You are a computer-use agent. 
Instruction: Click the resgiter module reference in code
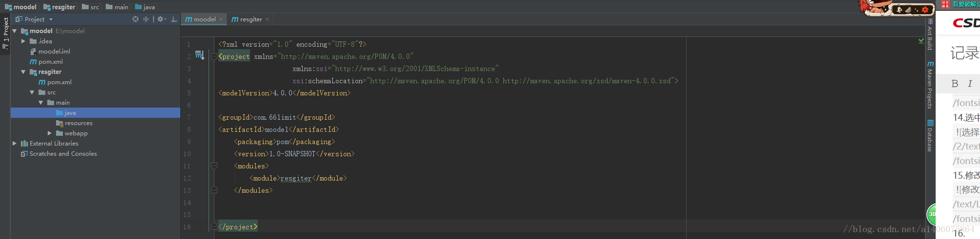tap(296, 178)
